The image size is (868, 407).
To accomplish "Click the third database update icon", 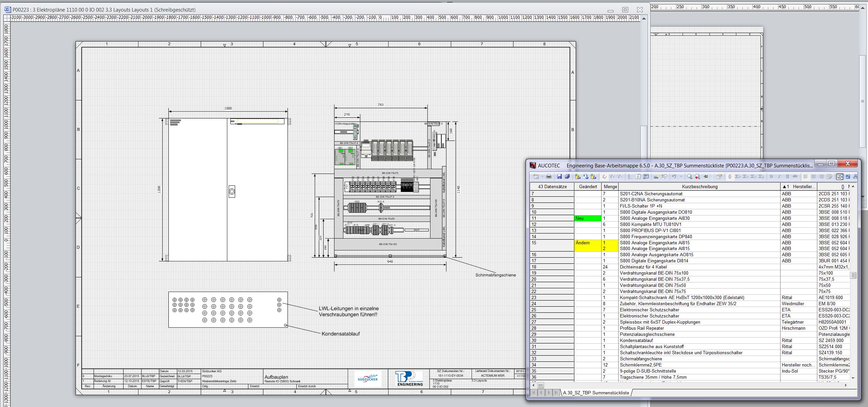I will (593, 177).
